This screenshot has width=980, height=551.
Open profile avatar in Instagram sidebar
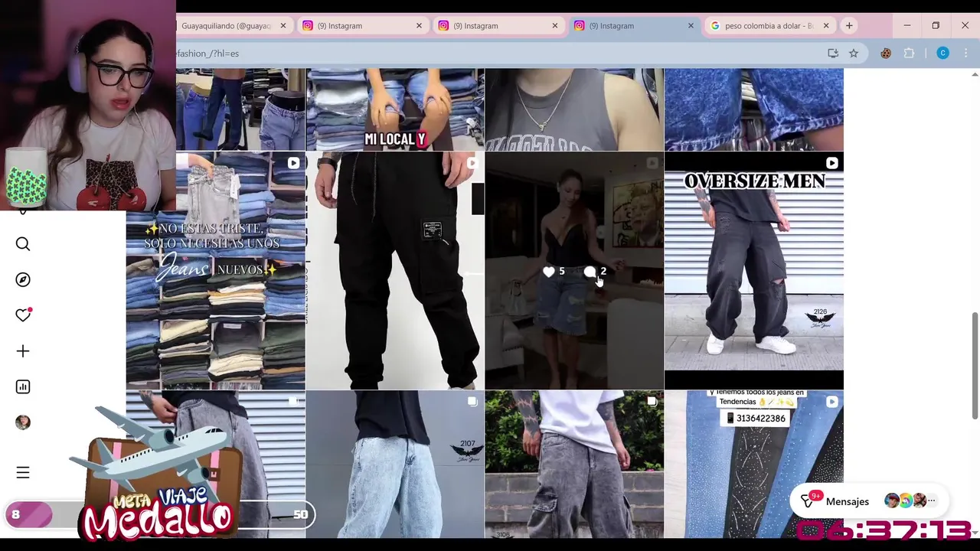23,422
